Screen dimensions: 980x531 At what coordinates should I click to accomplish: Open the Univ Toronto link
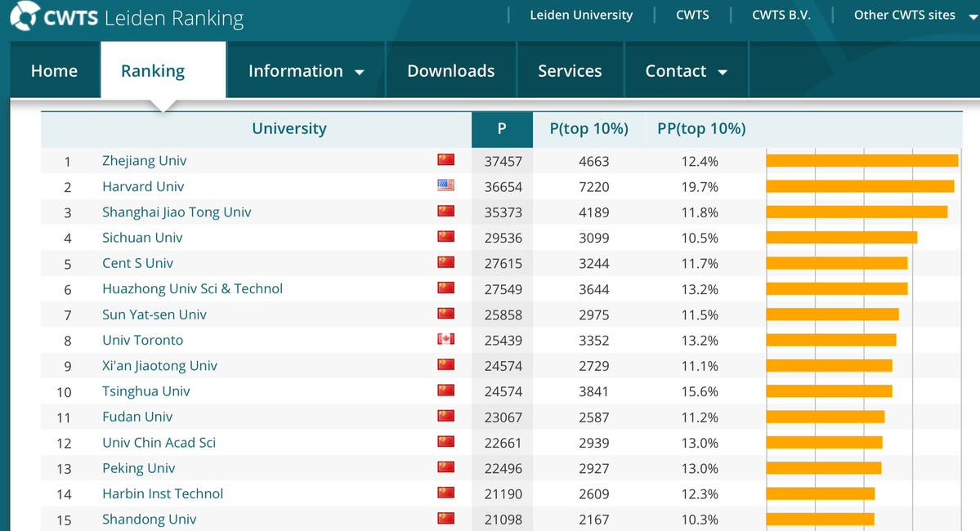coord(142,340)
